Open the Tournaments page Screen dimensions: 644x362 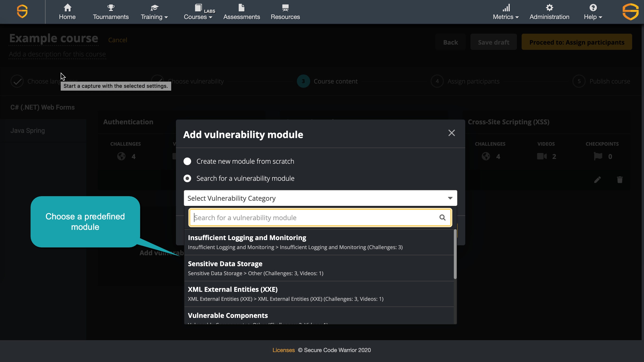point(111,12)
